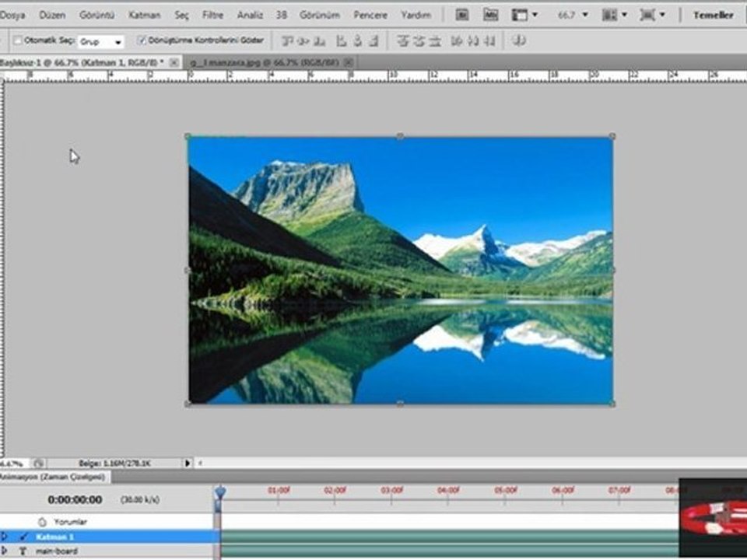The image size is (747, 560).
Task: Uncheck Dönüştürme Kontrollerini Göster
Action: pyautogui.click(x=142, y=40)
